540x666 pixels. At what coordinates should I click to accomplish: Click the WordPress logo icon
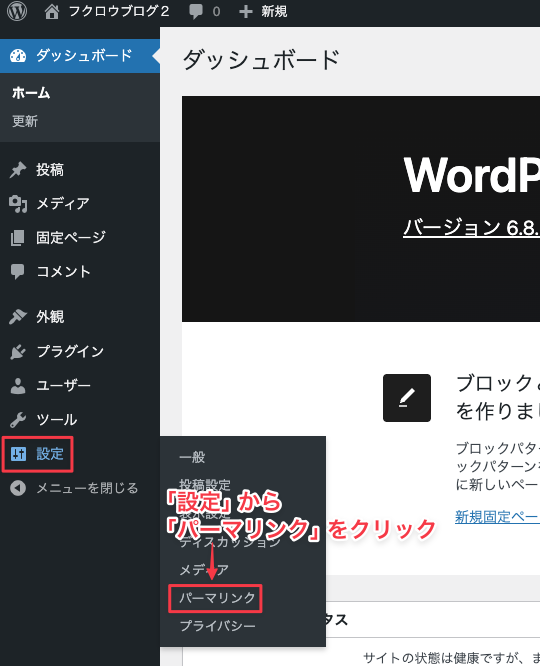[17, 11]
